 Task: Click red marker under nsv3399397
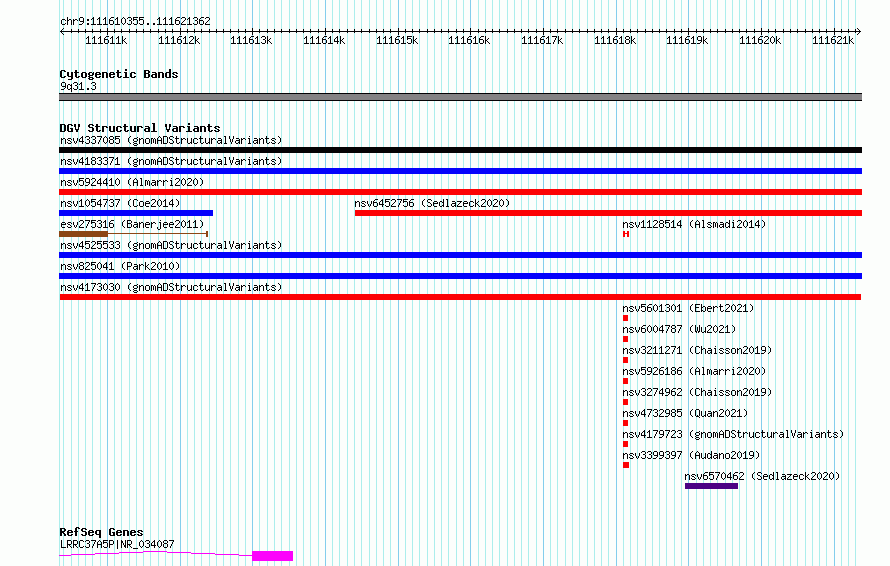626,465
